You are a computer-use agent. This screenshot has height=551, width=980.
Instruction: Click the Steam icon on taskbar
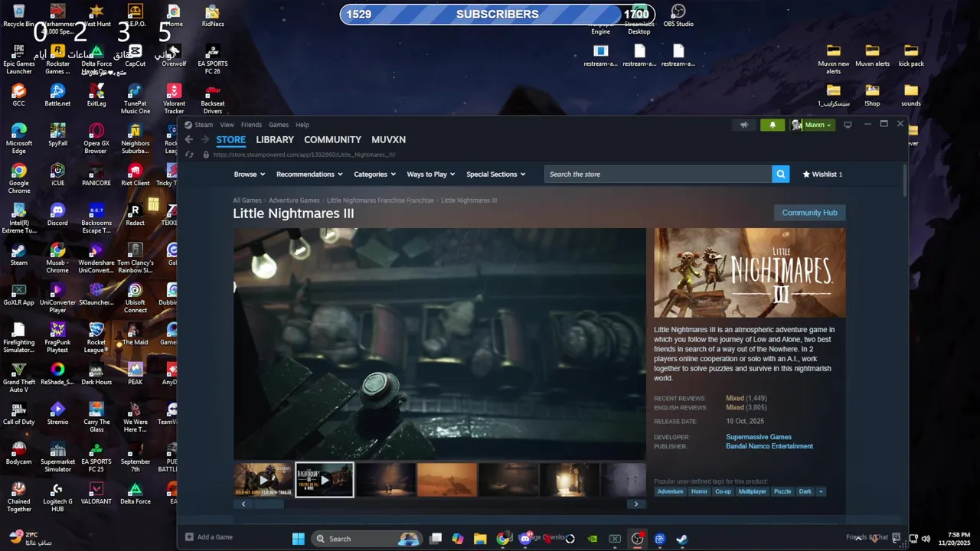pos(681,539)
